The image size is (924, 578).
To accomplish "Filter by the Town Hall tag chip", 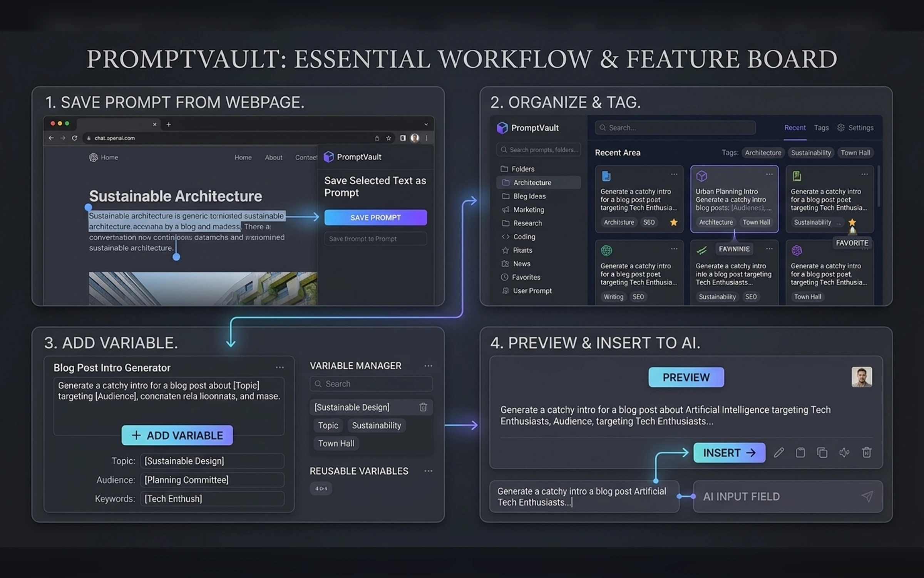I will coord(855,153).
